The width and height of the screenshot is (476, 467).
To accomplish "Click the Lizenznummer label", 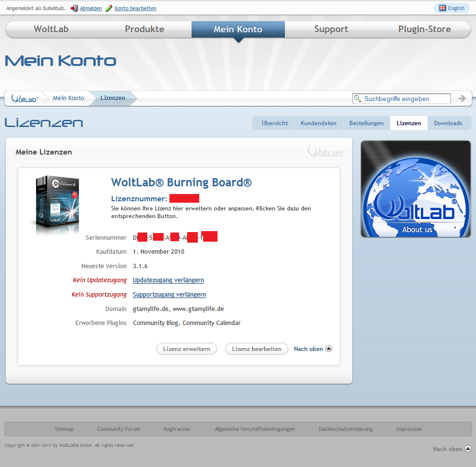I will (139, 198).
